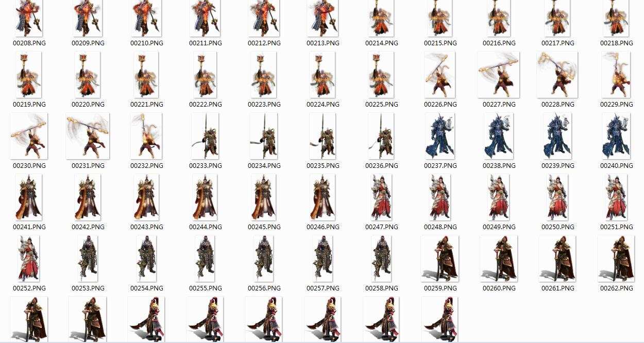Highlight the 00218.PNG thumbnail
644x343 pixels.
tap(617, 18)
